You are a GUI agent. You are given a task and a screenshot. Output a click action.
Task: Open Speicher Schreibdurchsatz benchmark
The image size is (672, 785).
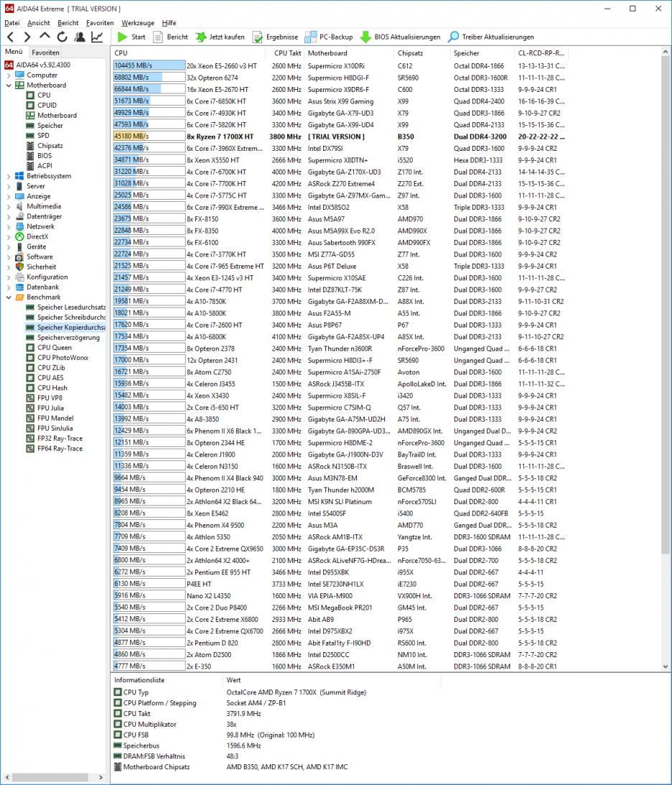65,317
